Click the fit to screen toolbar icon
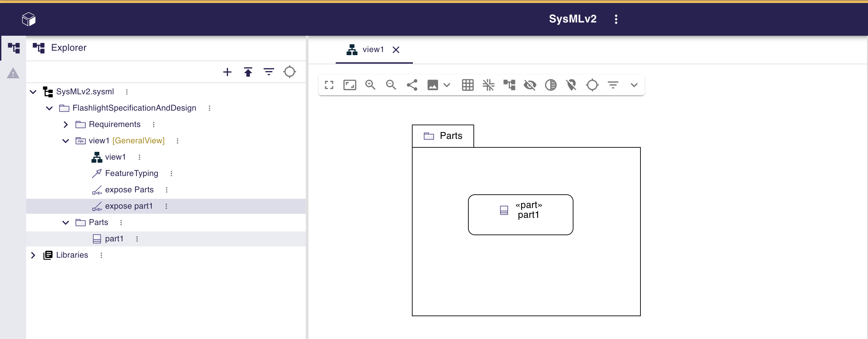Viewport: 868px width, 339px height. [x=350, y=85]
